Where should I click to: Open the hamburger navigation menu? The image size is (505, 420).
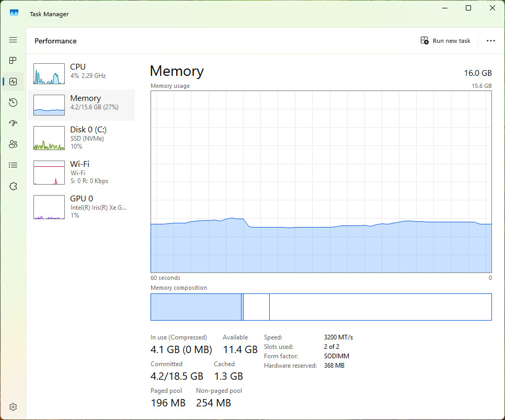(13, 40)
